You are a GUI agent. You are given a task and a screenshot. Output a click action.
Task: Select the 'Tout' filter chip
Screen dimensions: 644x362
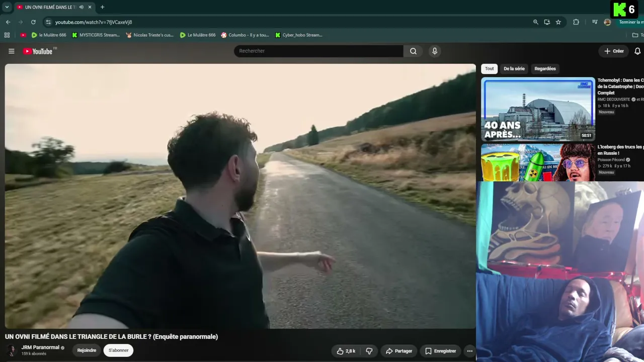pos(490,69)
